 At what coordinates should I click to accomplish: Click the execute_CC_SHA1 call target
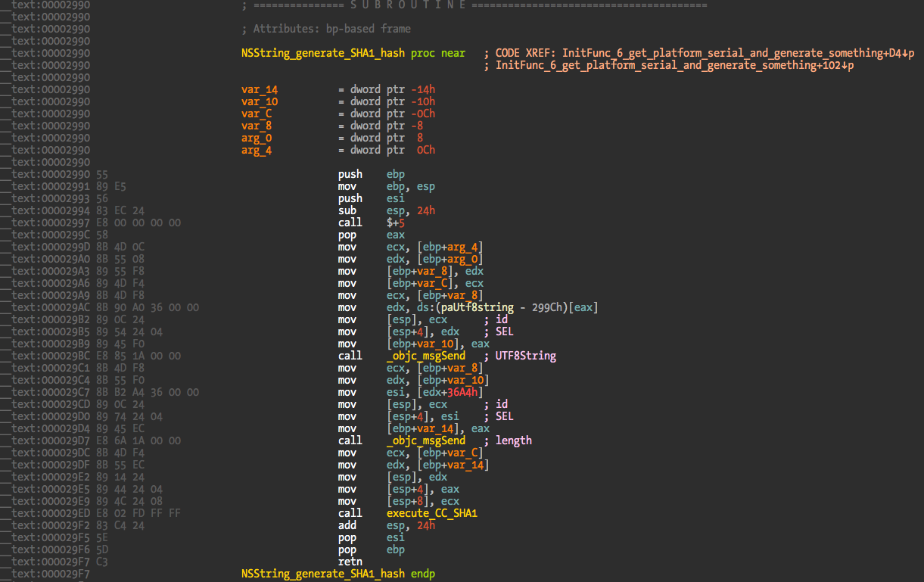pos(431,513)
